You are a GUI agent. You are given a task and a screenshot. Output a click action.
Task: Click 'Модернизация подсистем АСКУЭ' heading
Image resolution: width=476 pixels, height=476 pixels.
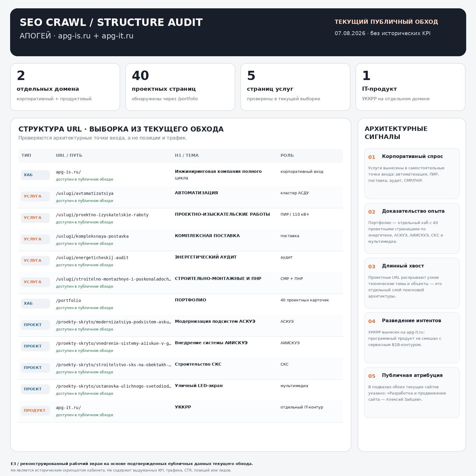coord(215,321)
